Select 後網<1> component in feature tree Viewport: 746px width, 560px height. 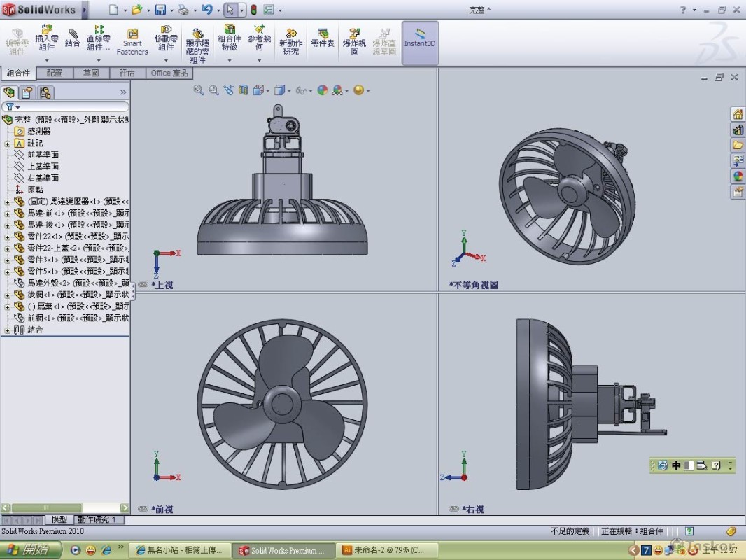(x=45, y=295)
